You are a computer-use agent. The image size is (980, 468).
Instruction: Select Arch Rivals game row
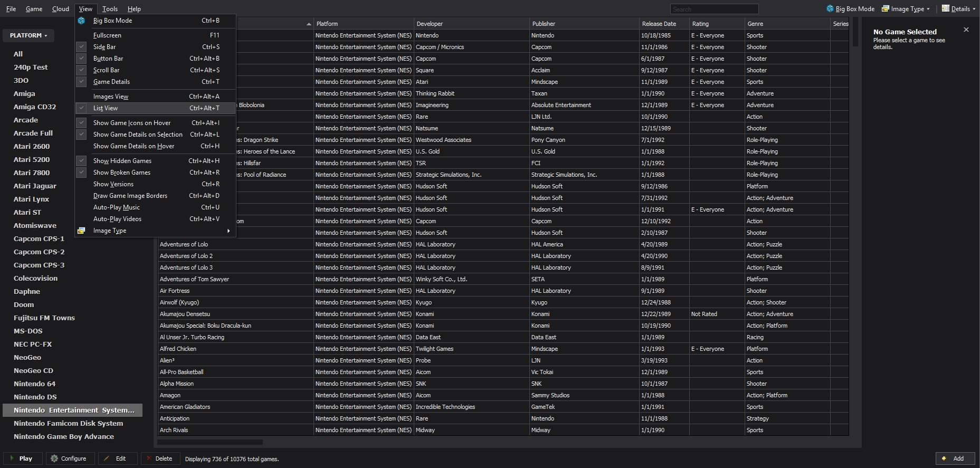503,430
